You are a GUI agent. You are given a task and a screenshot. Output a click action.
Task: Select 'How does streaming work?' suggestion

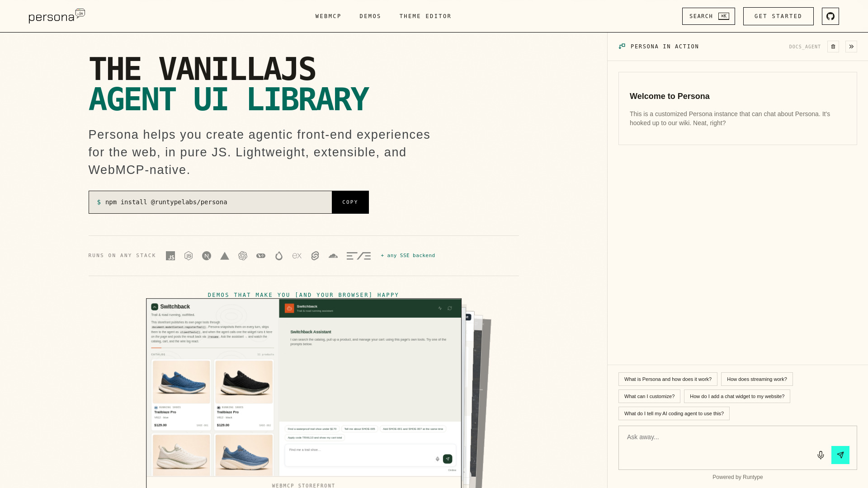point(757,379)
